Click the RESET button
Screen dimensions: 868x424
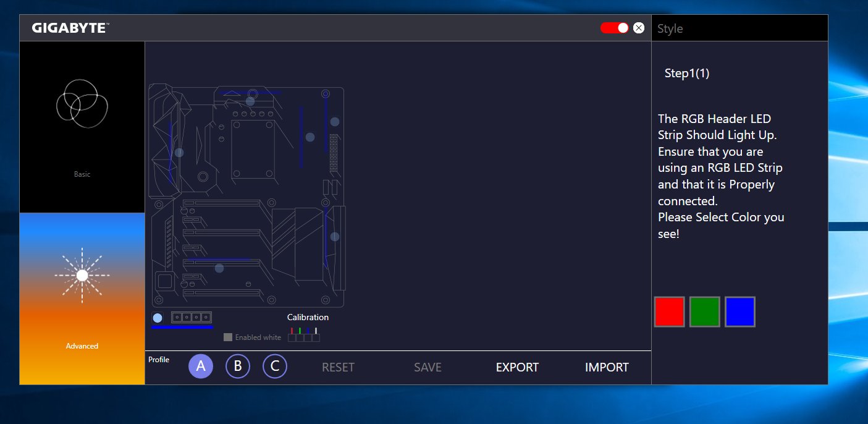point(337,367)
